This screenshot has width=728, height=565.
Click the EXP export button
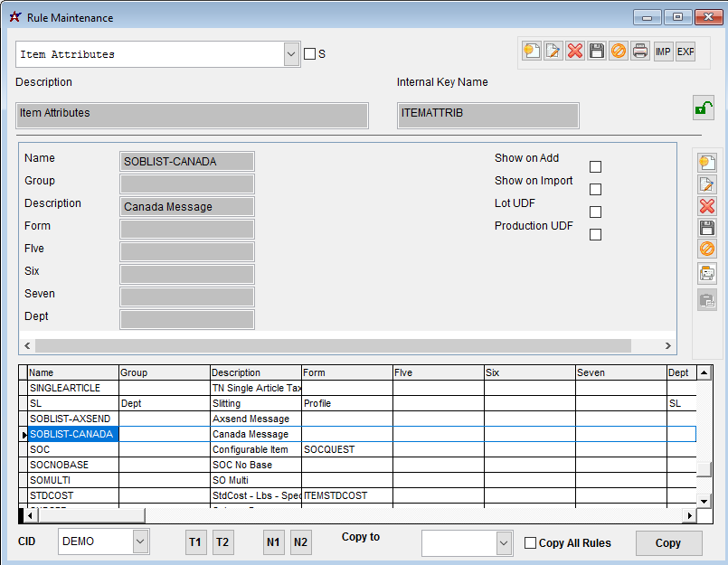(x=685, y=52)
